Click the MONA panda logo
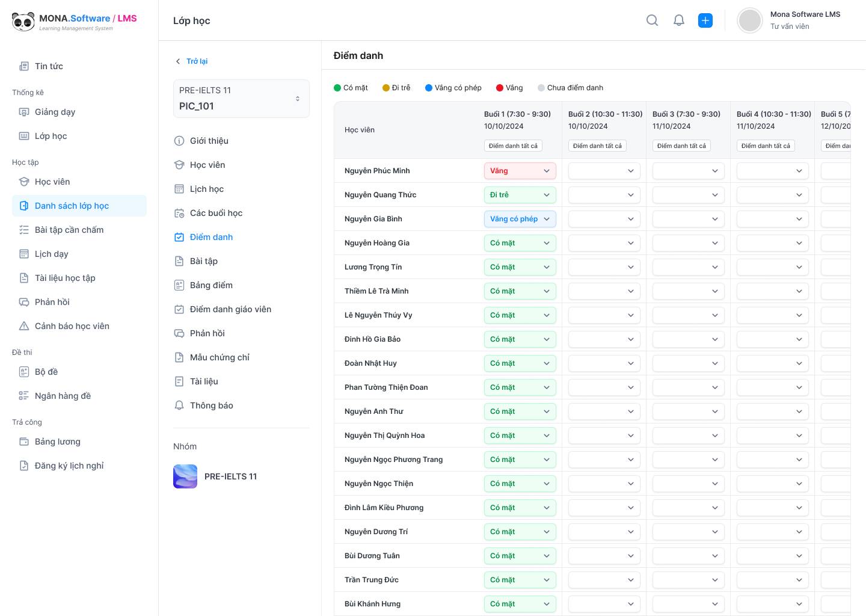866x616 pixels. [x=23, y=21]
